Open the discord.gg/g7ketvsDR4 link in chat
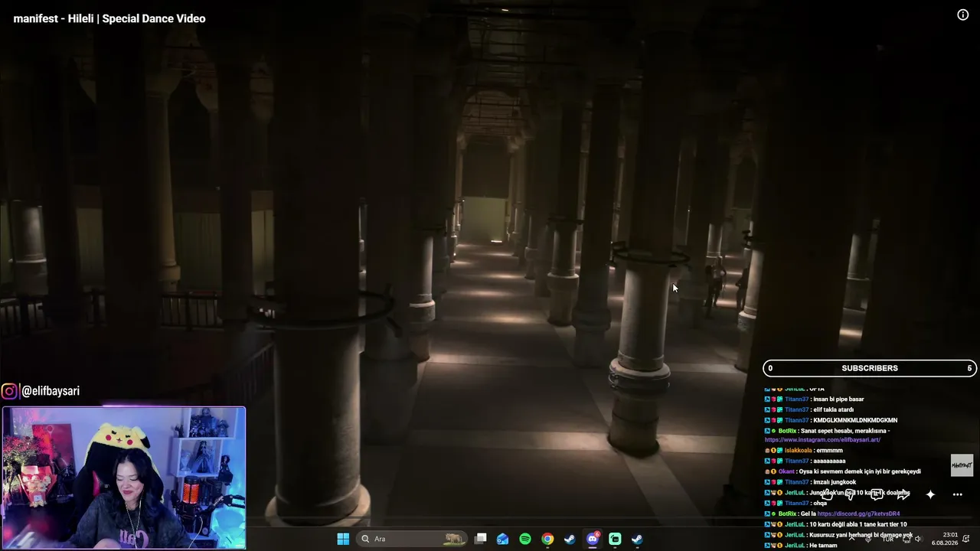 (858, 514)
